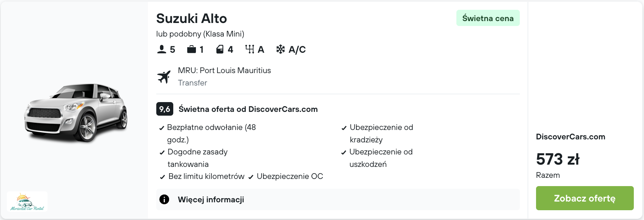Expand the Więcej informacji section

pos(211,199)
